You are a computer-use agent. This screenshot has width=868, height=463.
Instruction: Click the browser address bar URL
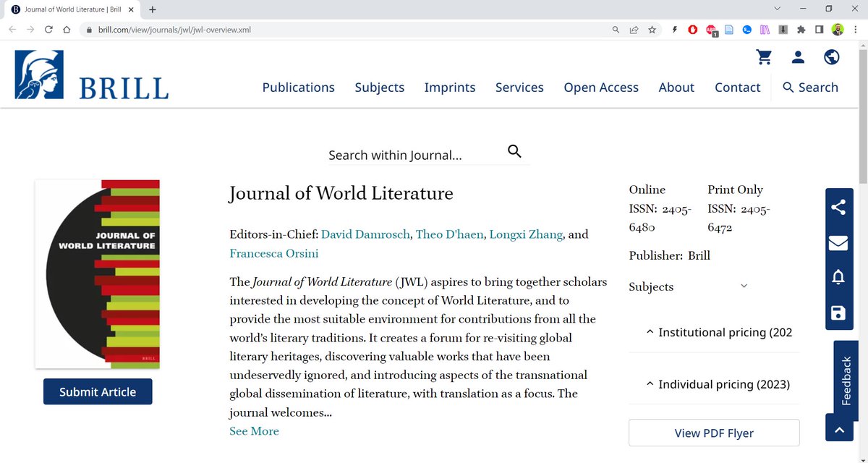(x=174, y=30)
